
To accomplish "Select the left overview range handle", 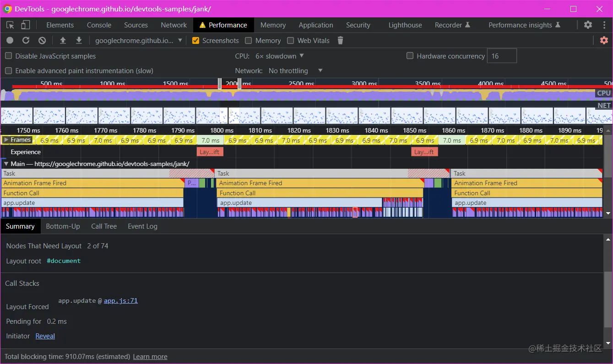I will point(220,84).
